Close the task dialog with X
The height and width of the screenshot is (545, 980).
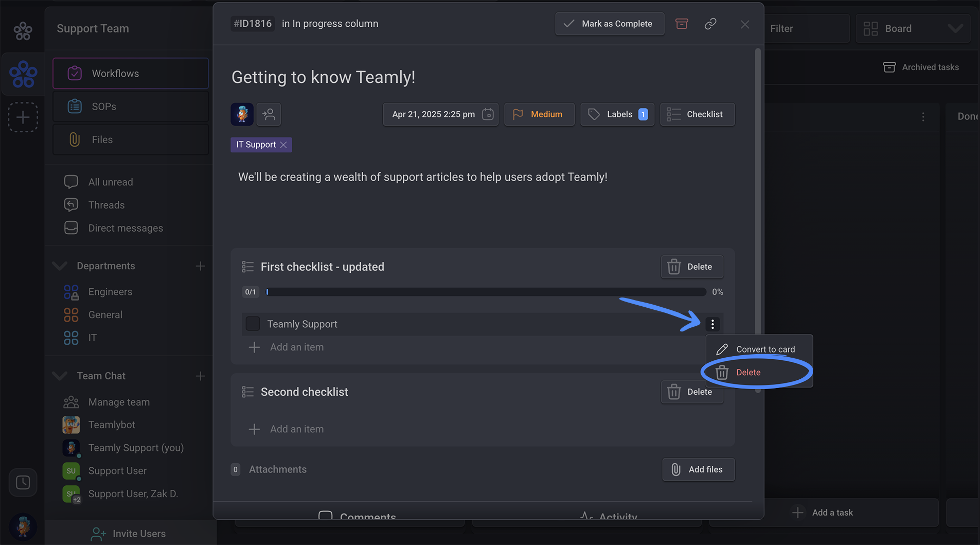(x=745, y=24)
